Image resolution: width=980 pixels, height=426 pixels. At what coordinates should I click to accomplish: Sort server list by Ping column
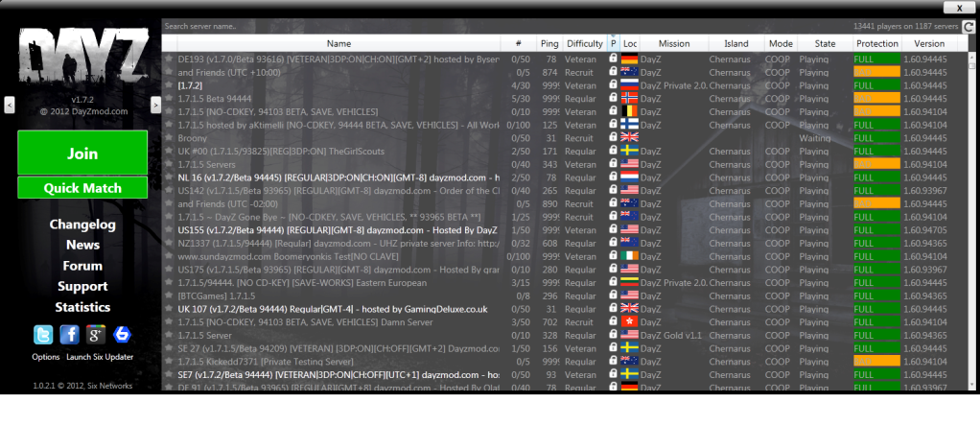549,43
